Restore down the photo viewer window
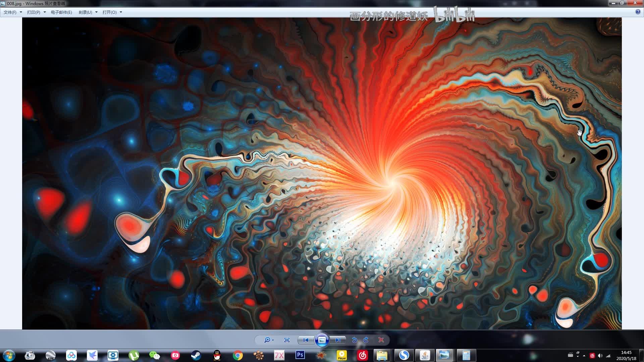The width and height of the screenshot is (644, 362). coord(622,3)
